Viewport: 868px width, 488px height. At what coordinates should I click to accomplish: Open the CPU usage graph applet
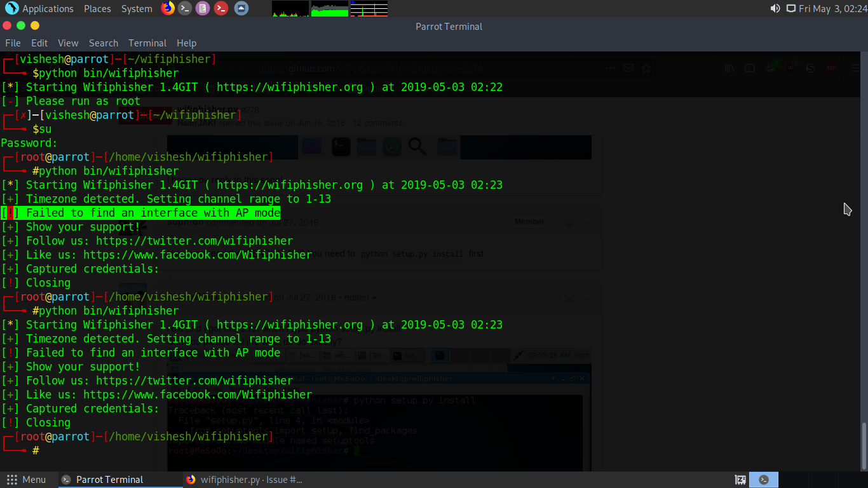click(290, 8)
